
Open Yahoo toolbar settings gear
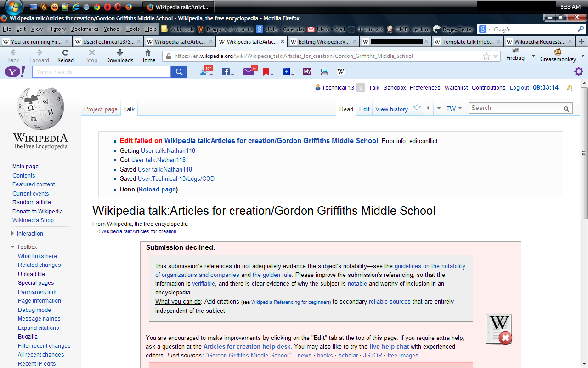[x=579, y=71]
